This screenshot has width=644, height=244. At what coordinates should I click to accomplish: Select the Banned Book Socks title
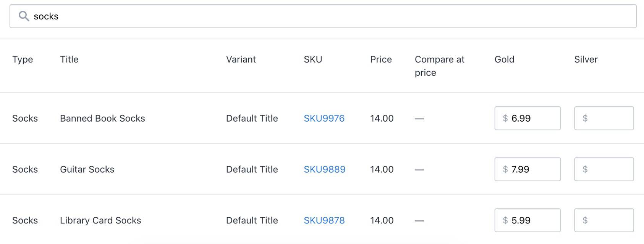click(x=102, y=118)
